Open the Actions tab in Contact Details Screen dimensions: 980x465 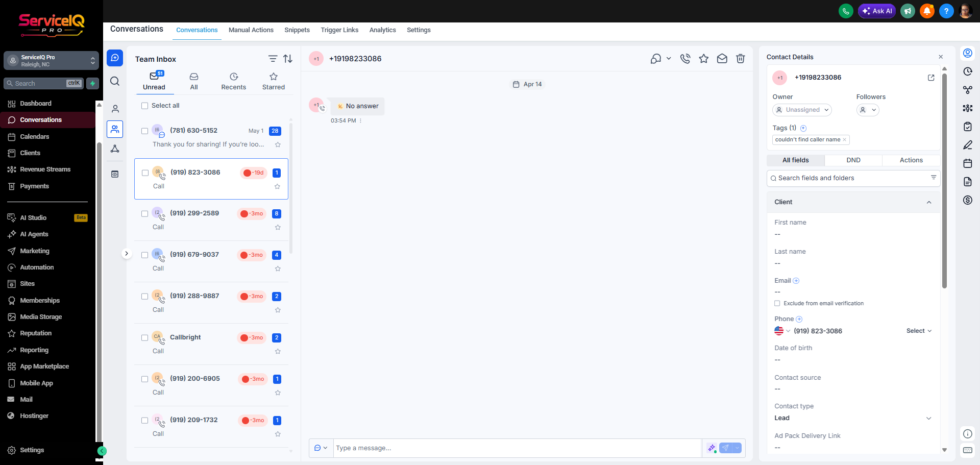click(911, 160)
